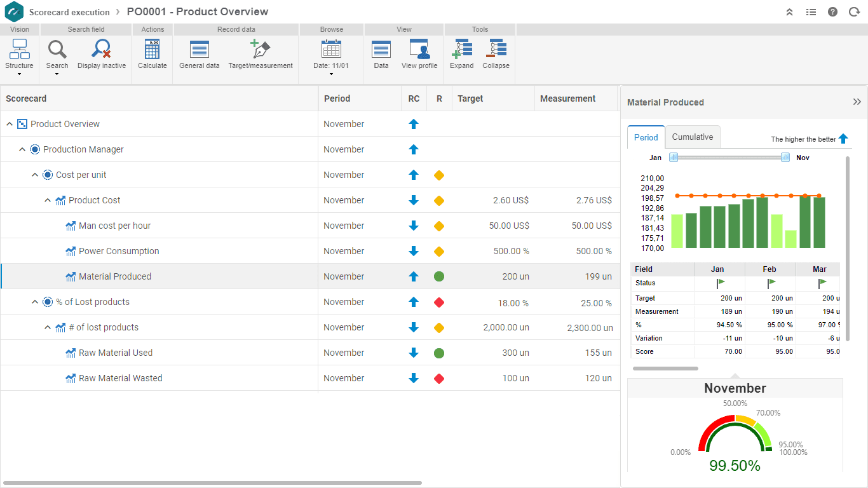Click the Raw Material Wasted red status diamond
Screen dimensions: 868x488
(x=438, y=379)
